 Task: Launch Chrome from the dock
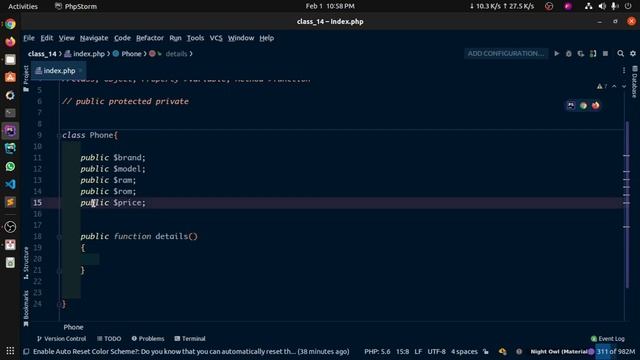[10, 24]
